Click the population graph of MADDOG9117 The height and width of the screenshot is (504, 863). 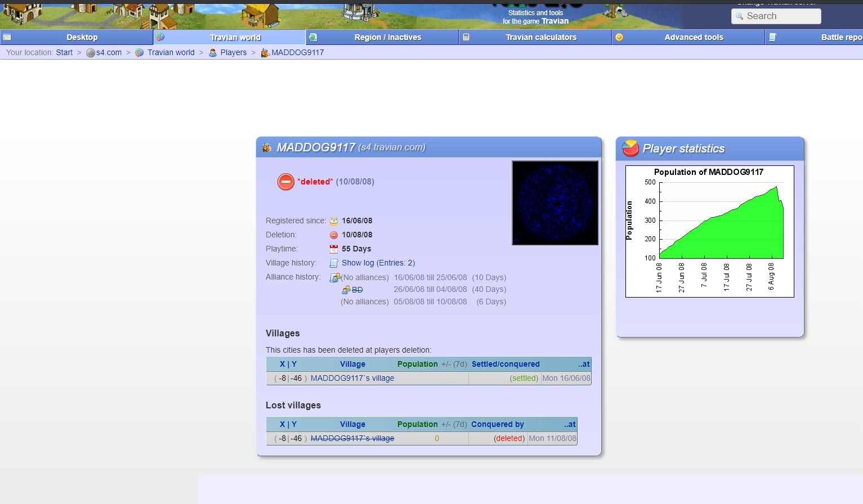[x=710, y=231]
